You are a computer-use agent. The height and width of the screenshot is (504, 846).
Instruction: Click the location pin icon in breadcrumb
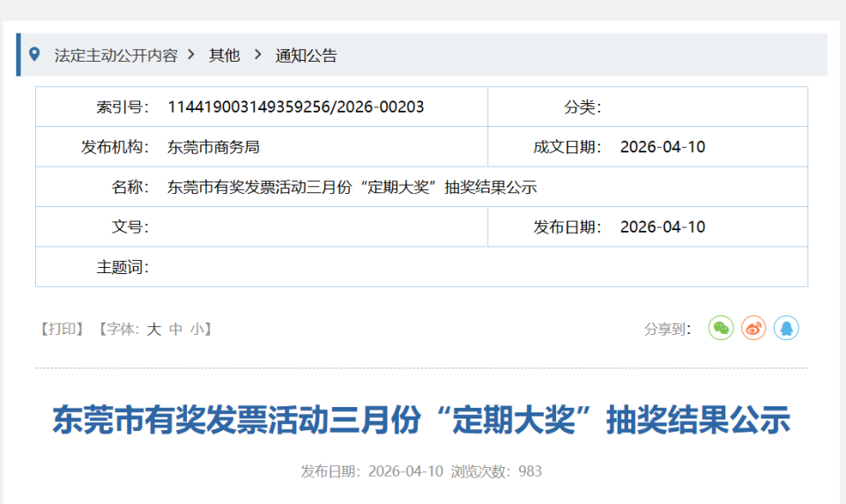[34, 54]
